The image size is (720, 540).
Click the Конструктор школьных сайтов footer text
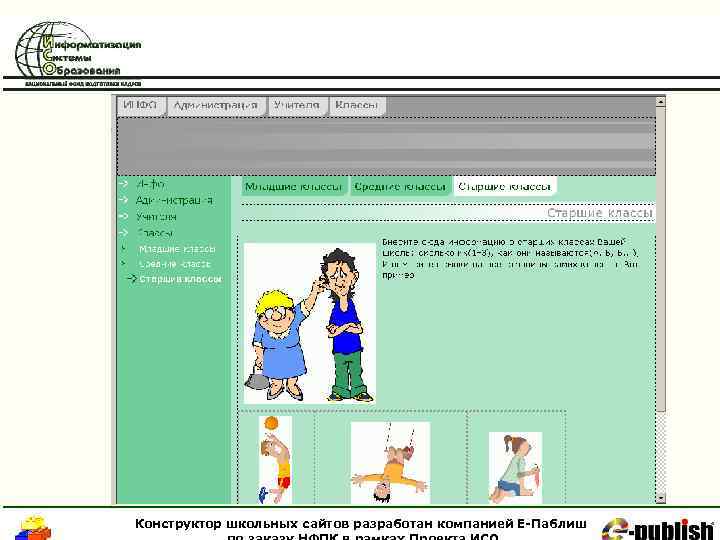click(x=360, y=529)
